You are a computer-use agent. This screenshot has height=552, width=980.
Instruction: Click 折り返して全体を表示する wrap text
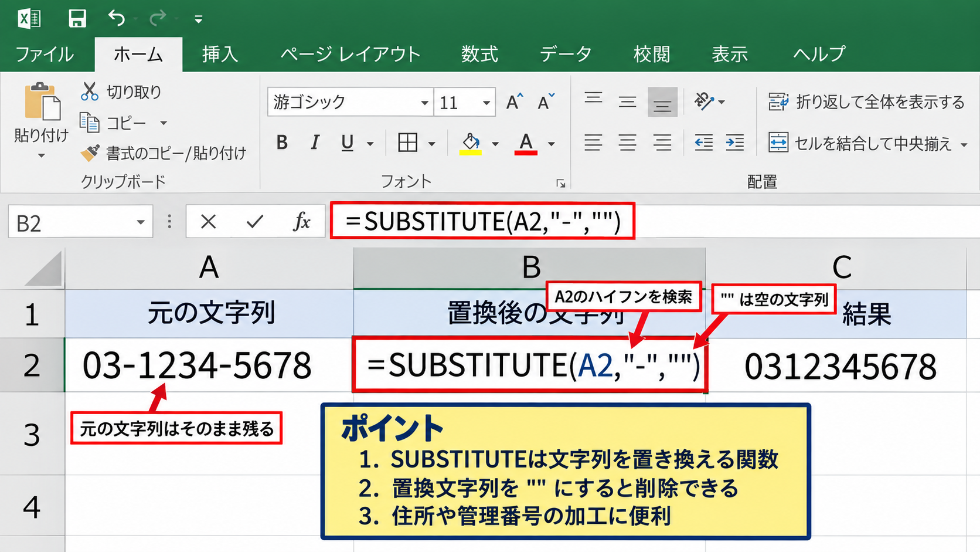[x=866, y=102]
